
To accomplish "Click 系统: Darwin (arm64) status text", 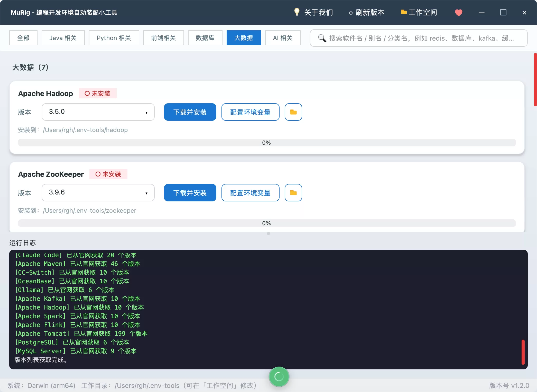I will [41, 385].
